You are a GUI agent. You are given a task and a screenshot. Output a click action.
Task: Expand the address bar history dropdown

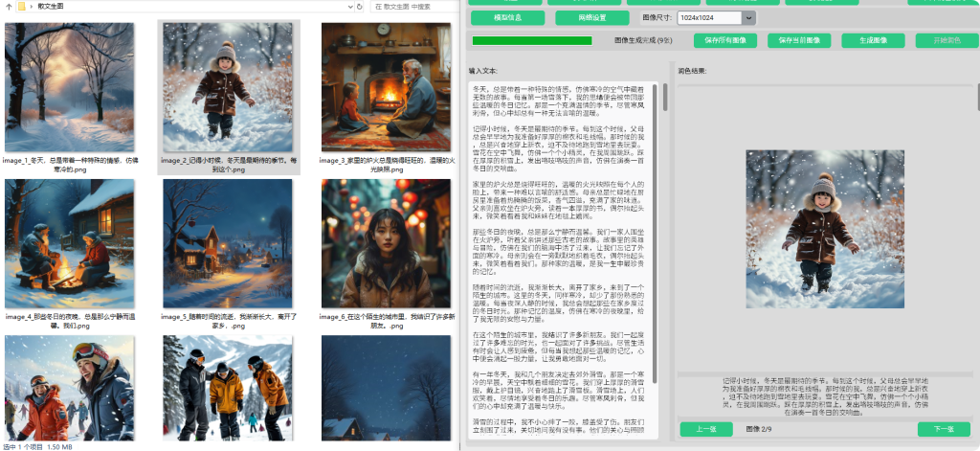click(x=350, y=7)
